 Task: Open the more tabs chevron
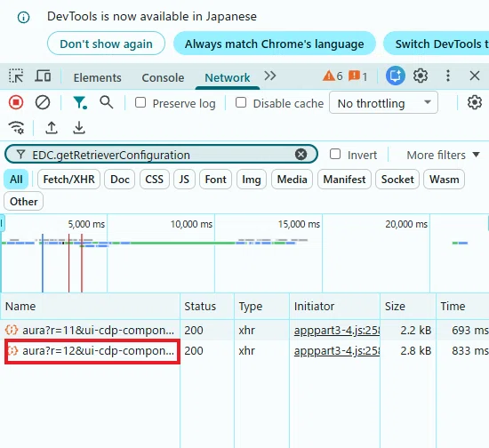(270, 76)
